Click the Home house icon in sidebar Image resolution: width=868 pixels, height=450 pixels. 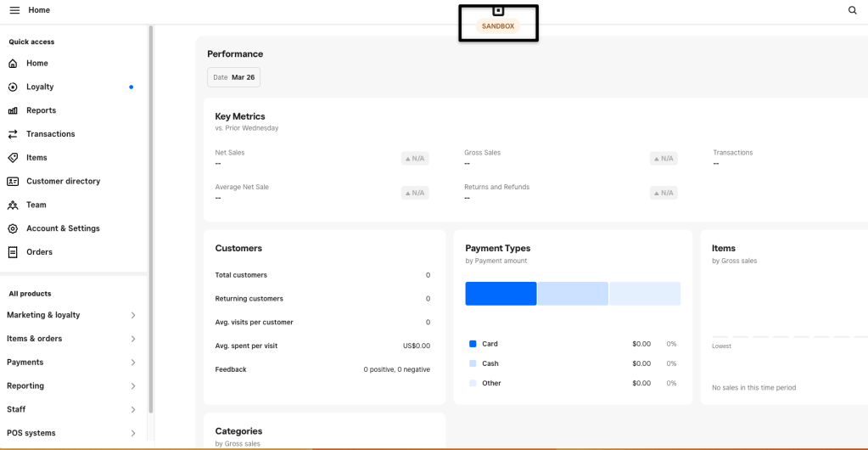tap(13, 64)
